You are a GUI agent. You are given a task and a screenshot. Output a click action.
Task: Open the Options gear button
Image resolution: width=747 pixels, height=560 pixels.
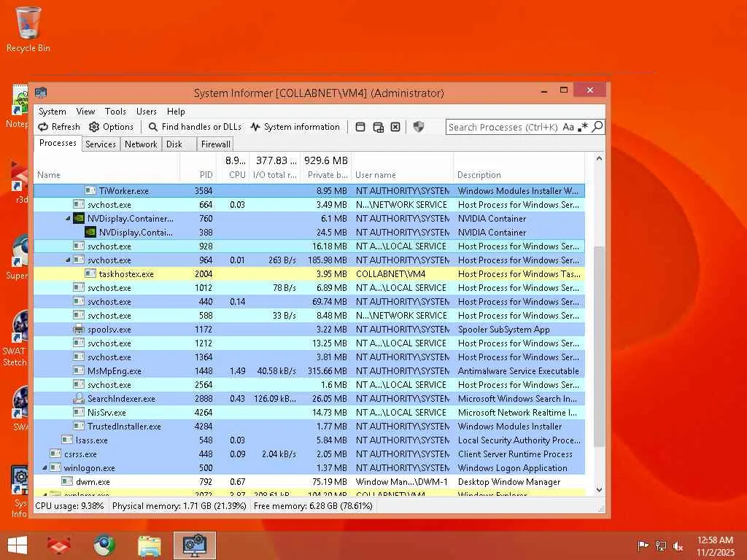click(111, 127)
